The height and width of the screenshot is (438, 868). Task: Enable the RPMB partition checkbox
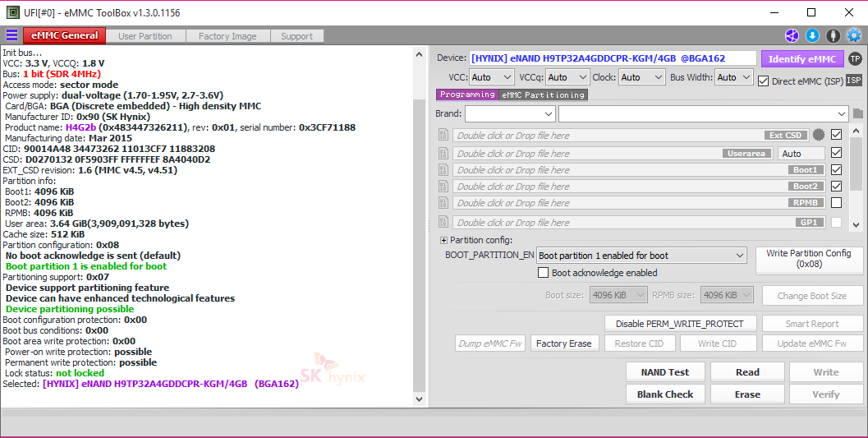pos(836,203)
